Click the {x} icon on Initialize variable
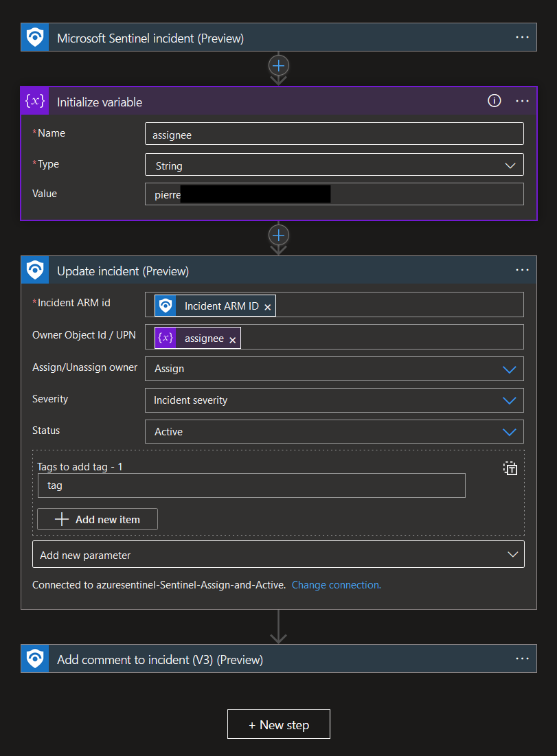 pyautogui.click(x=35, y=101)
